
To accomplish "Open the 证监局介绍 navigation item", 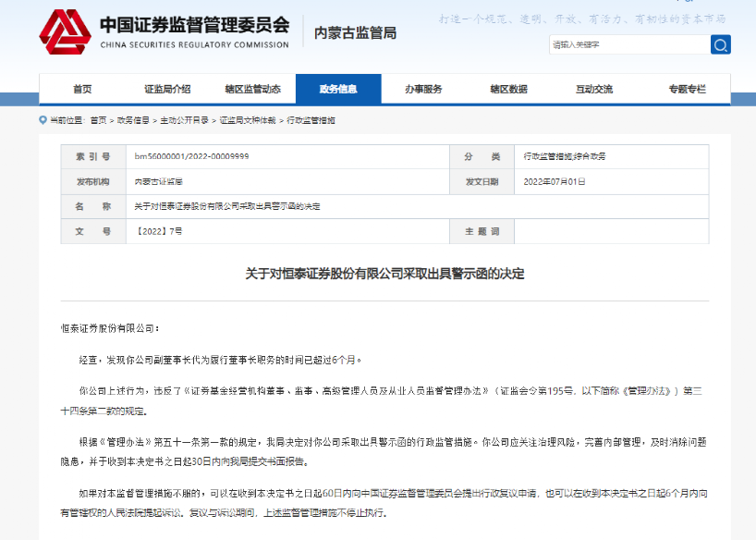I will pos(167,89).
